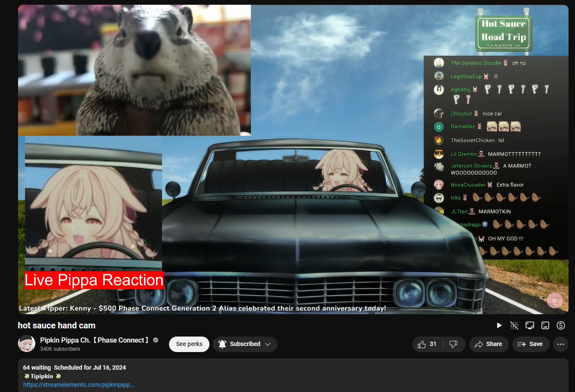Click Lil Gremlin chat username
Image resolution: width=575 pixels, height=392 pixels.
point(464,154)
